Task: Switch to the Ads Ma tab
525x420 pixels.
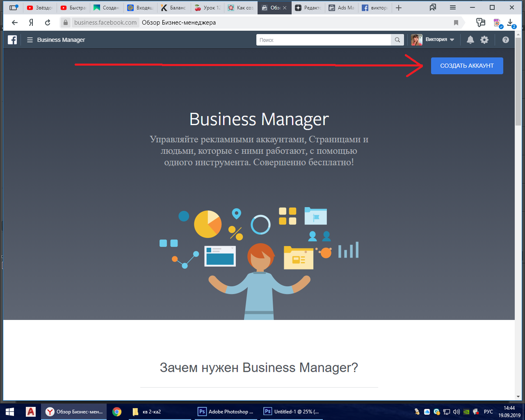Action: point(342,7)
